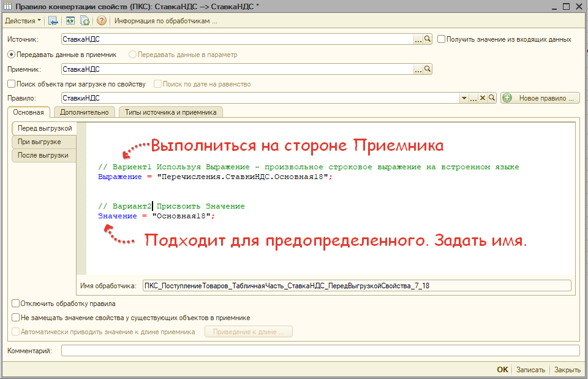Click the Комментарий input field
Image resolution: width=588 pixels, height=379 pixels.
[320, 351]
